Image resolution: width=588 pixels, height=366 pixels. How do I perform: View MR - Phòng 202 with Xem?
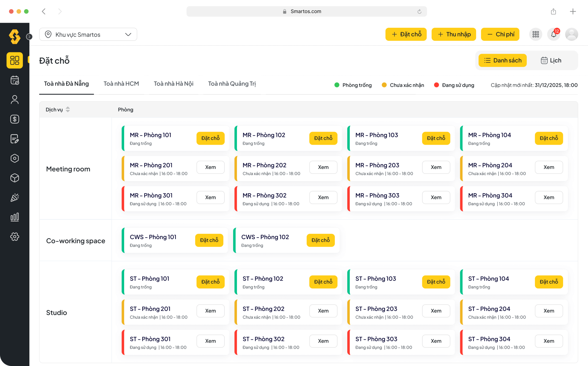[x=323, y=167]
